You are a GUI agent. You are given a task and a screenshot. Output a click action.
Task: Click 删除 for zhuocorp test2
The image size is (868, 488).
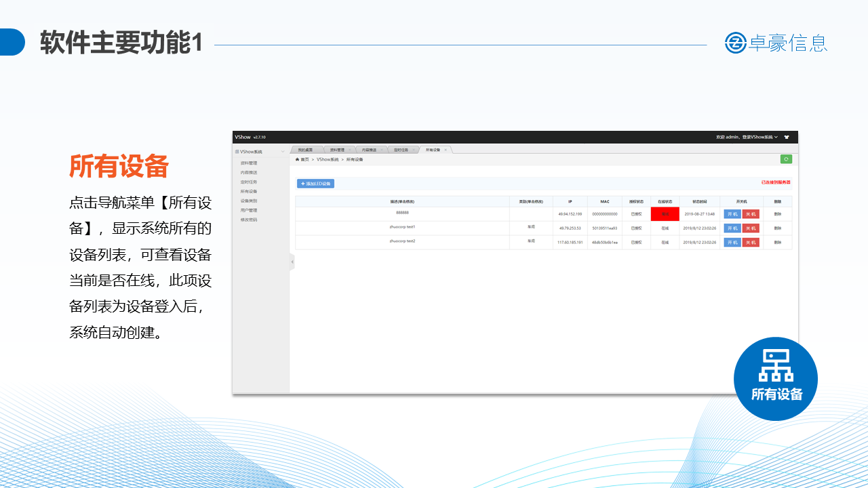tap(777, 242)
